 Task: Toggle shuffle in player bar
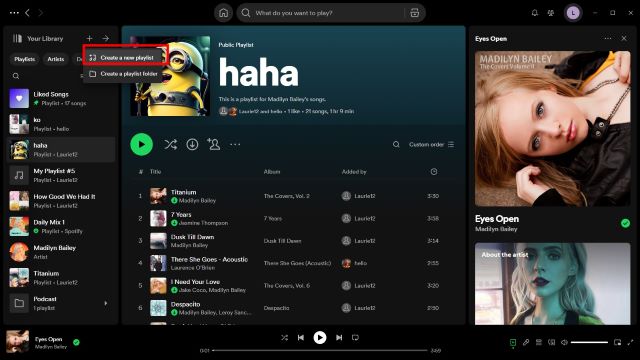(284, 338)
